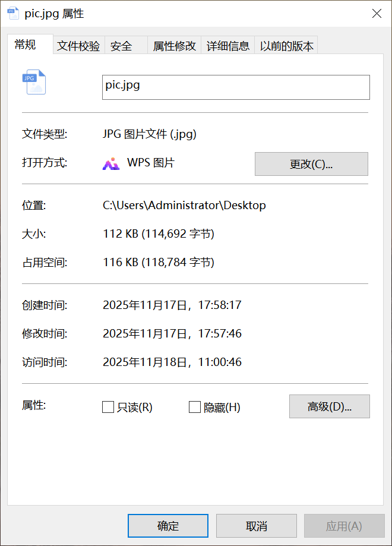Click the JPG file preview icon

click(x=34, y=81)
